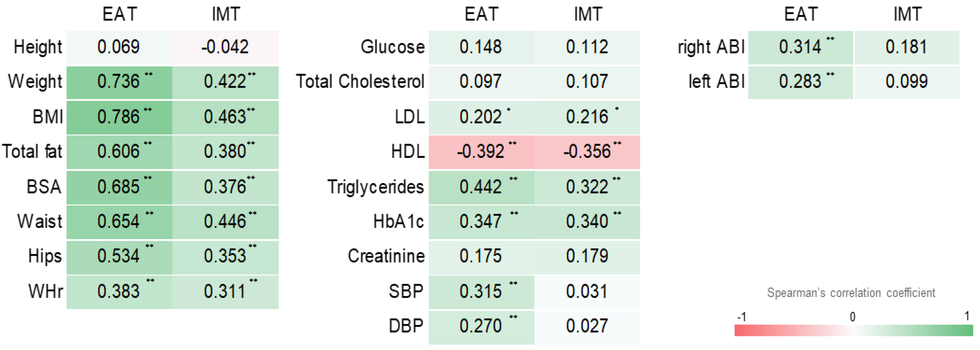
Task: Click the Spearman's correlation coefficient legend title
Action: [x=851, y=293]
